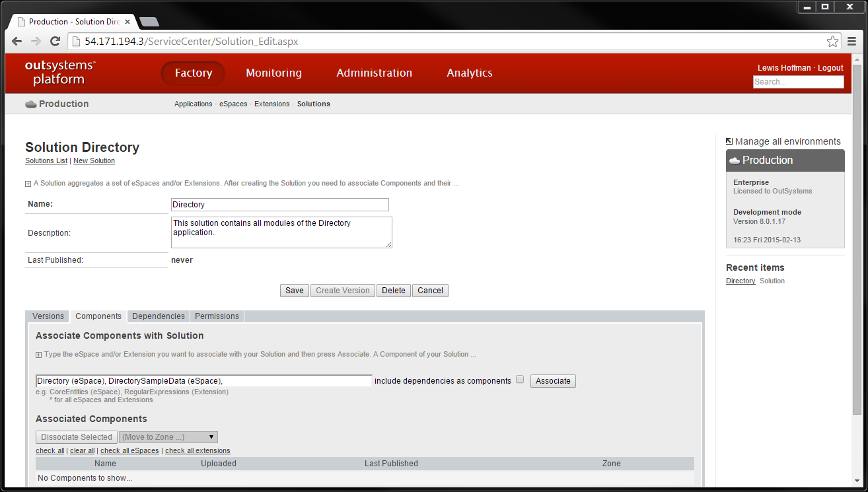Screen dimensions: 868x492
Task: Bookmark page with star icon
Action: [x=833, y=41]
